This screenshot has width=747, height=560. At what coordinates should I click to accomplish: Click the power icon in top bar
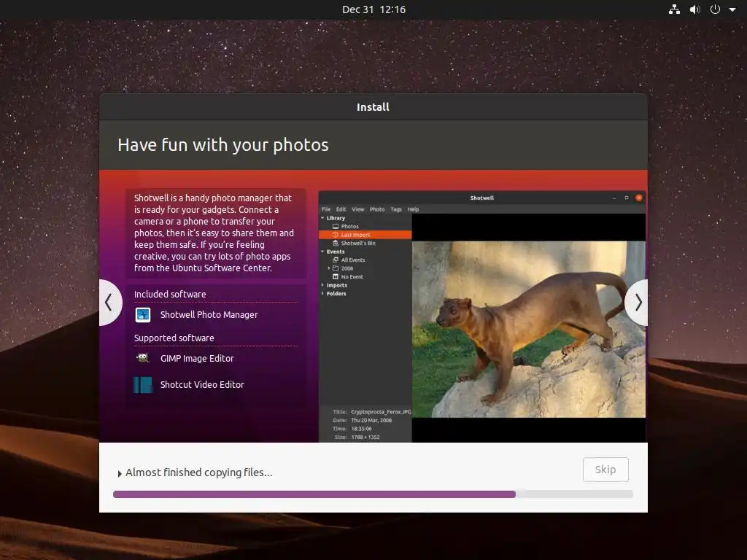click(715, 9)
